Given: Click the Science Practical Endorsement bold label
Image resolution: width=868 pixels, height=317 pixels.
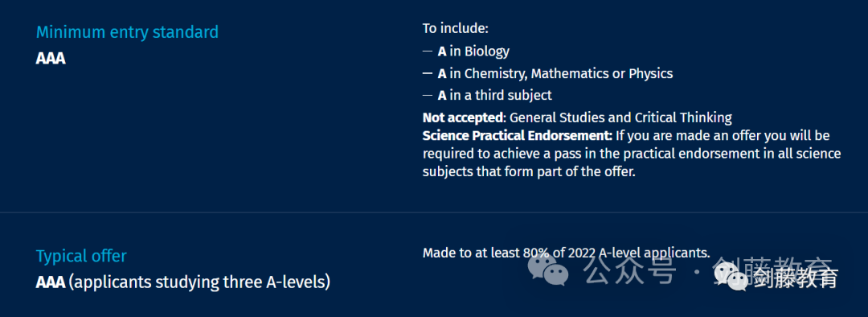Looking at the screenshot, I should pos(518,136).
